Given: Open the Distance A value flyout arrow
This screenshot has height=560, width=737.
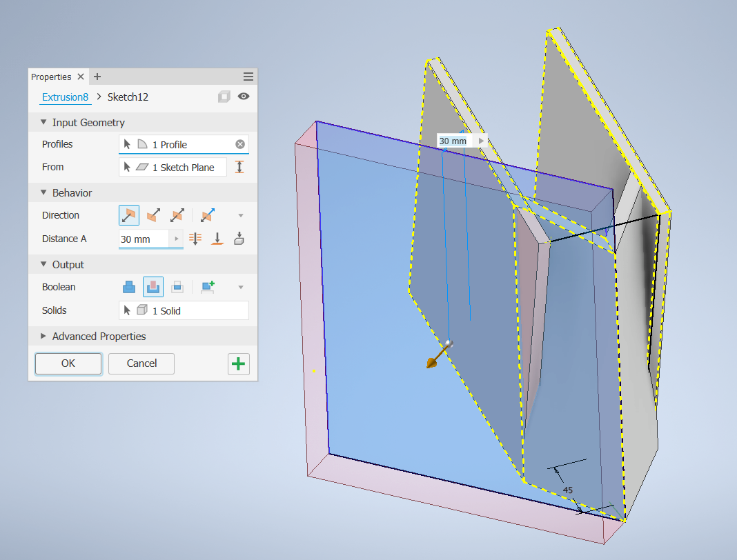Looking at the screenshot, I should pos(176,239).
